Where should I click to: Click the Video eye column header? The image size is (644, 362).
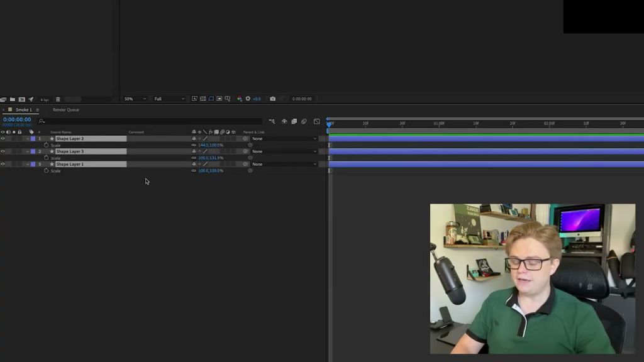tap(3, 132)
